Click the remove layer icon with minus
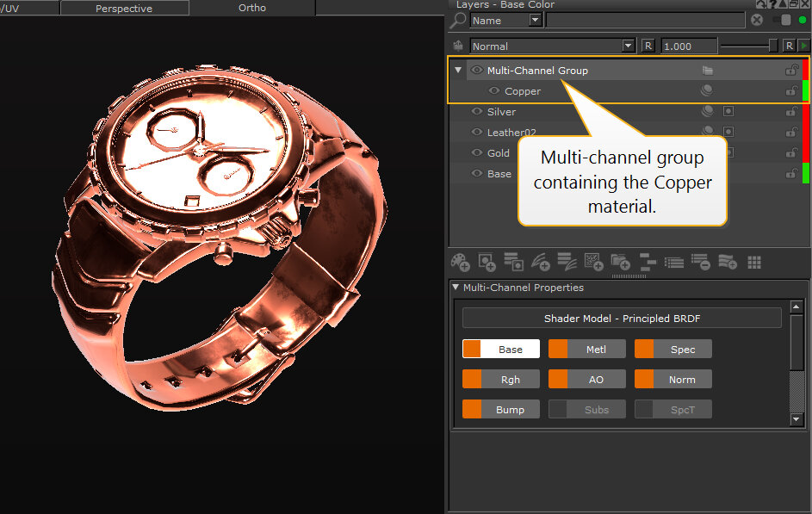The height and width of the screenshot is (514, 812). tap(700, 262)
